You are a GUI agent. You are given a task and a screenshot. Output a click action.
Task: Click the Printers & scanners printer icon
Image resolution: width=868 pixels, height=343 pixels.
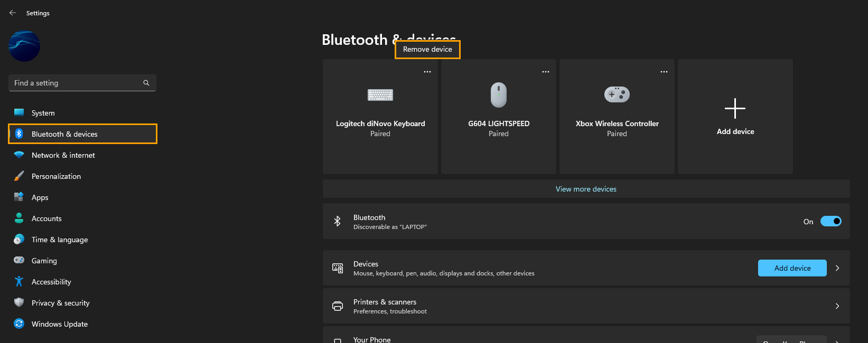pyautogui.click(x=338, y=306)
